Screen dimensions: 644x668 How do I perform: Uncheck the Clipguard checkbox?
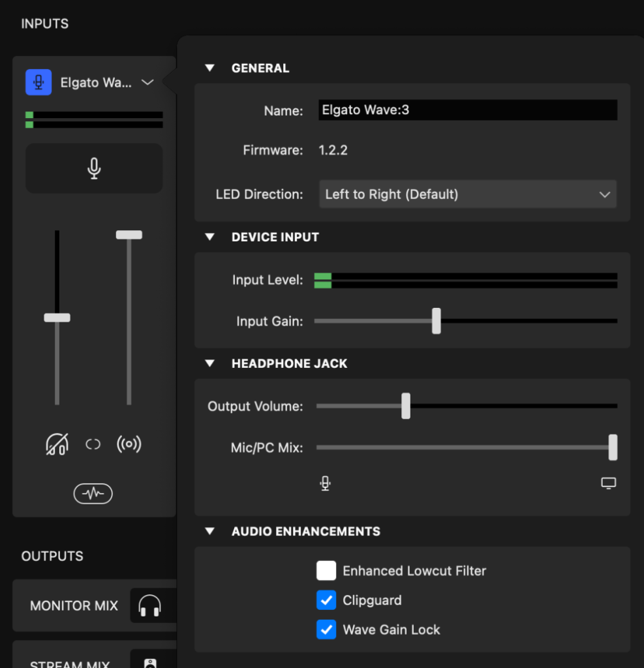point(326,600)
